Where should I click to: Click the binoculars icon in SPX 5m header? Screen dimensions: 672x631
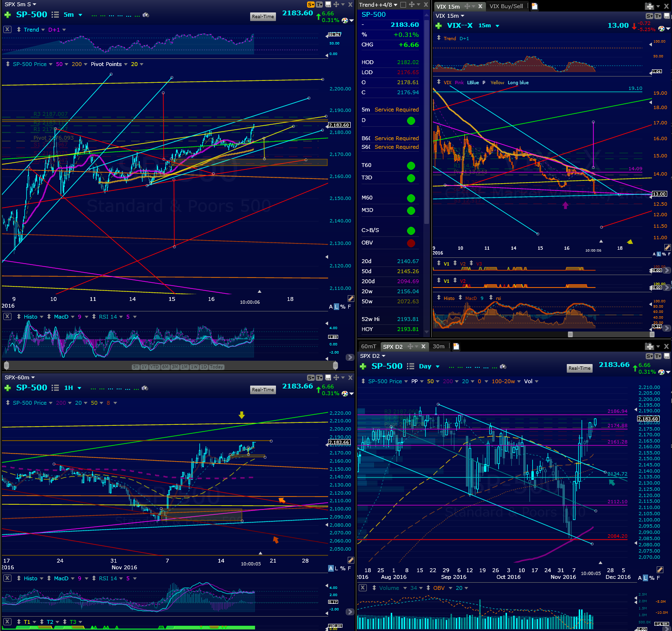coord(146,15)
